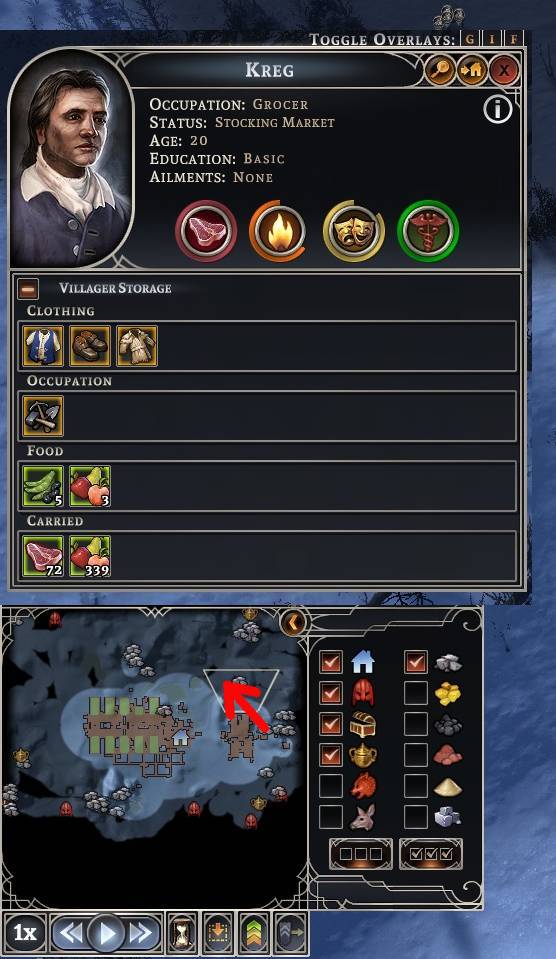Click the magnifier locate-villager icon

(x=440, y=70)
